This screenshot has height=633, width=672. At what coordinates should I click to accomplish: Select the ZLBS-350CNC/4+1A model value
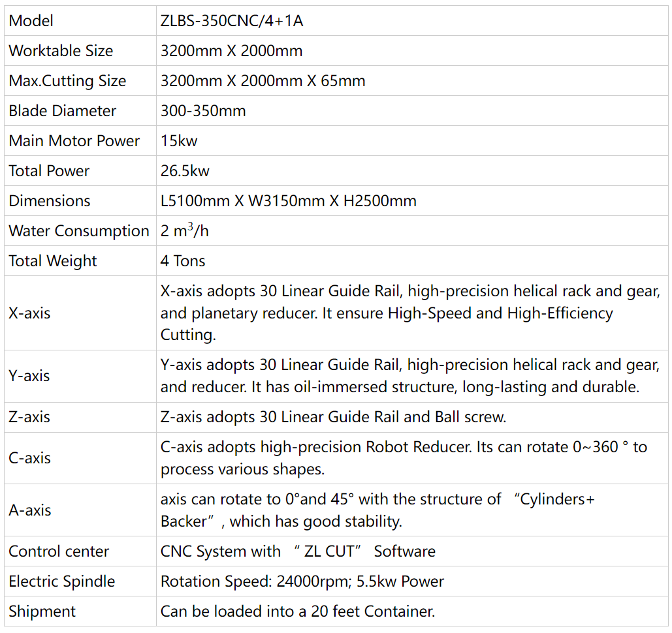(232, 21)
